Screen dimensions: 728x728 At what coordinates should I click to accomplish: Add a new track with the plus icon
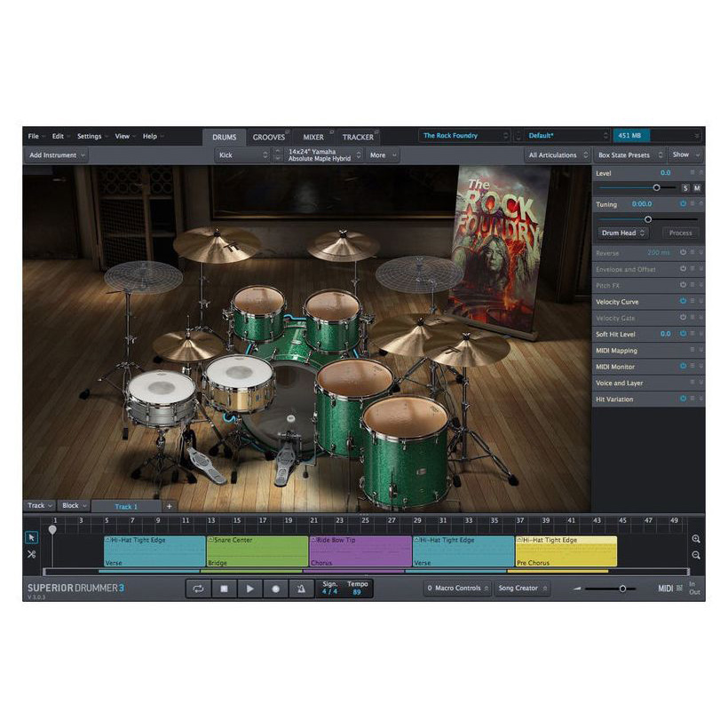pyautogui.click(x=170, y=507)
